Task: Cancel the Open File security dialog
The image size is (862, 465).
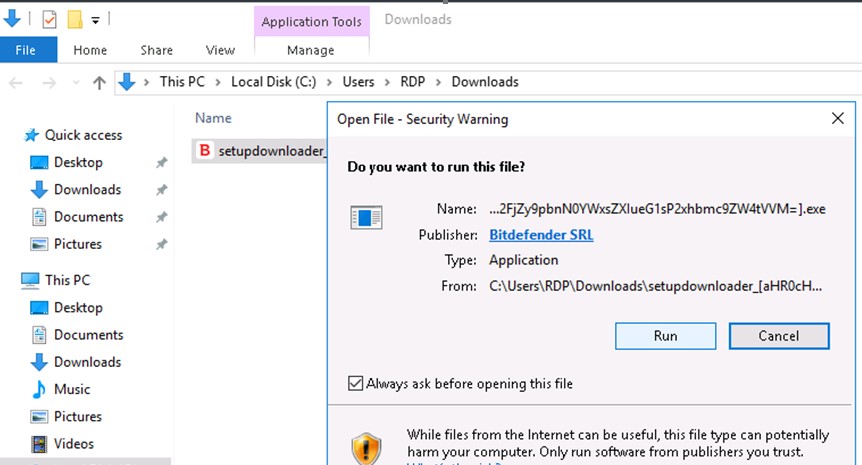Action: pyautogui.click(x=778, y=336)
